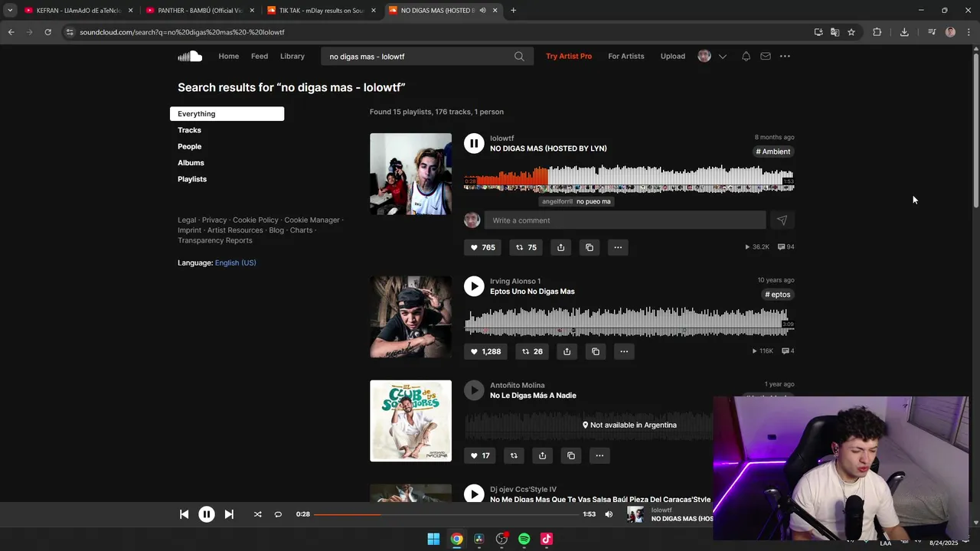Filter results by Tracks
Image resolution: width=980 pixels, height=551 pixels.
(x=189, y=130)
